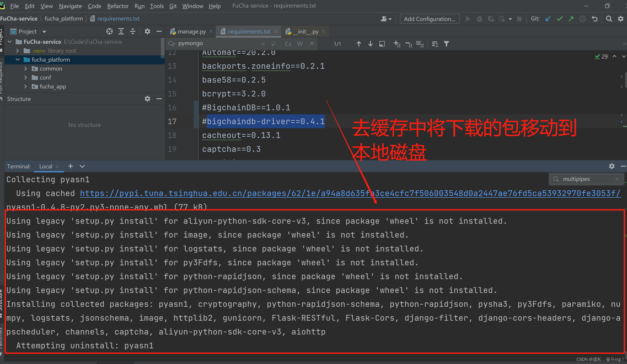Image resolution: width=627 pixels, height=364 pixels.
Task: Open Search Everywhere magnifier icon
Action: click(x=609, y=19)
